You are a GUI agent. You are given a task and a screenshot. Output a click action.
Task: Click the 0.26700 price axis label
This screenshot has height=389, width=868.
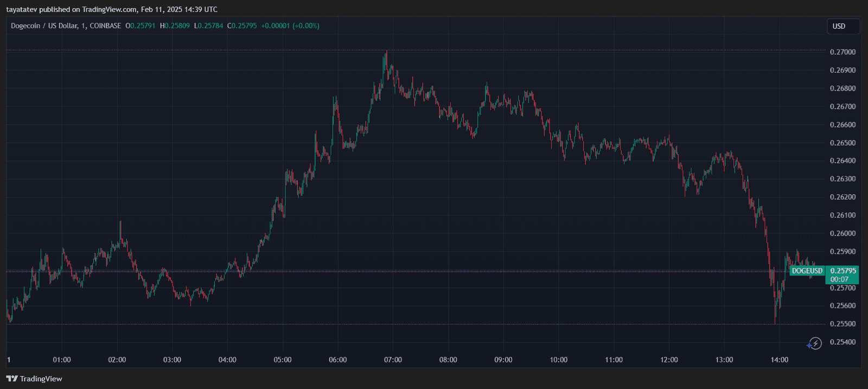[x=843, y=106]
